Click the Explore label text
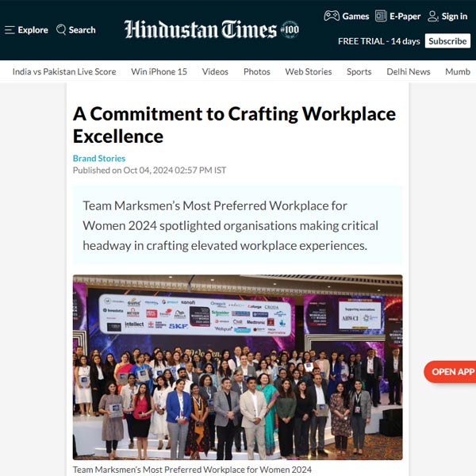476x476 pixels. coord(33,30)
